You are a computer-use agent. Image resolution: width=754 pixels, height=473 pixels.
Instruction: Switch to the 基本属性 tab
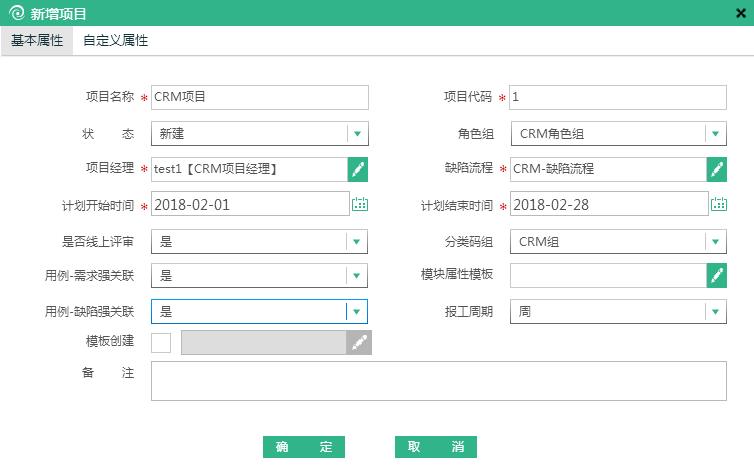tap(37, 41)
